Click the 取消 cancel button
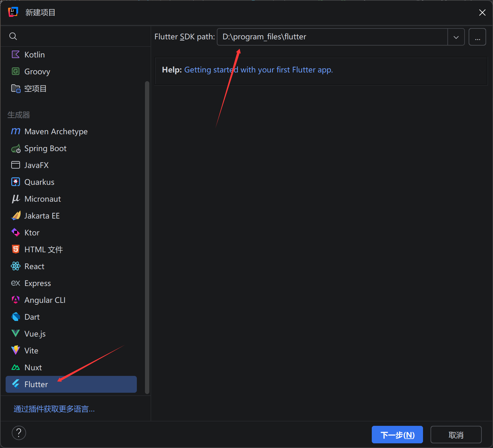 coord(456,435)
